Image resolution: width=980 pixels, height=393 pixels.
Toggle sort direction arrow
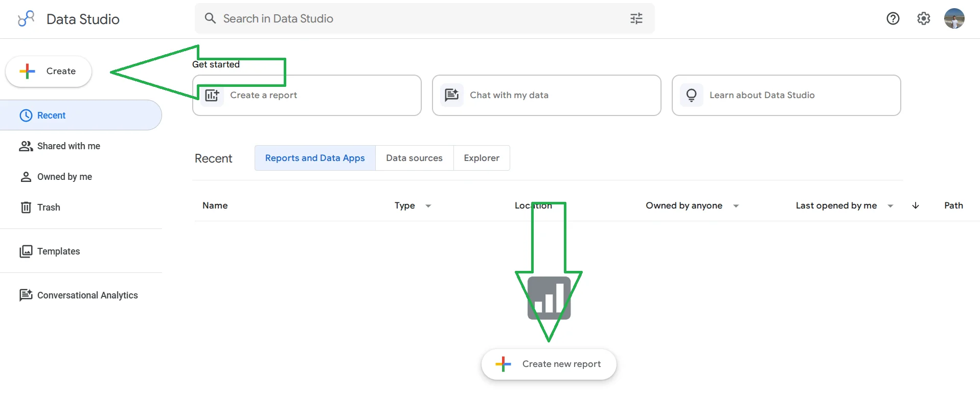(x=916, y=205)
